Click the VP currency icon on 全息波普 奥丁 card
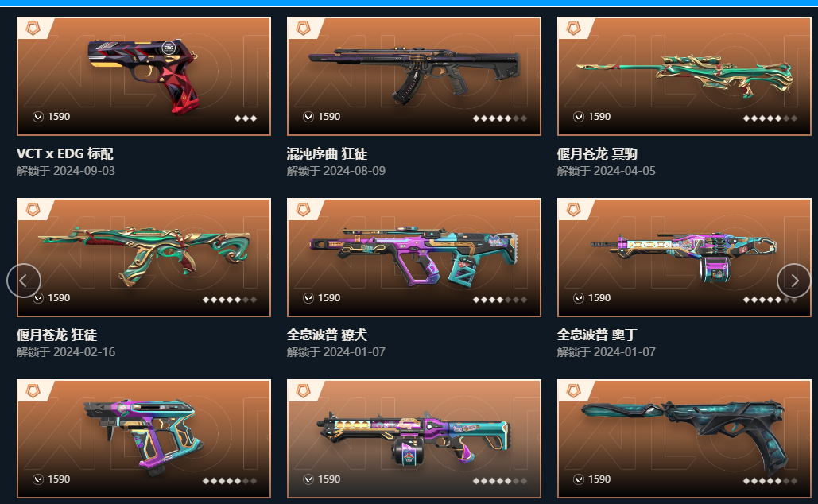This screenshot has width=818, height=504. click(x=579, y=298)
